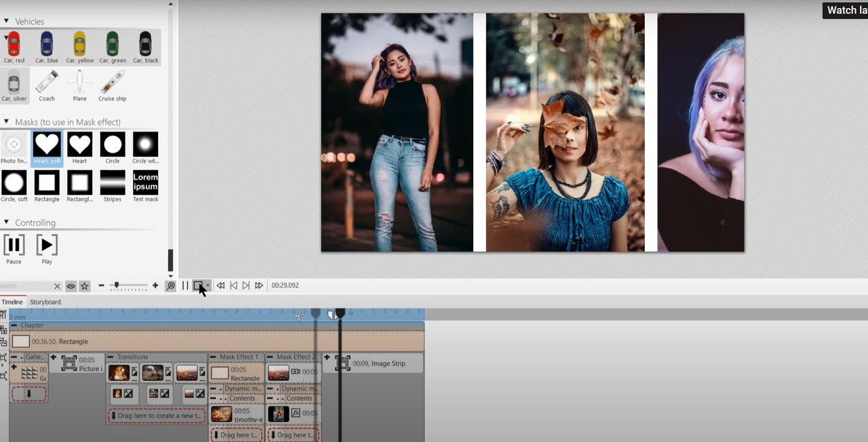Select the Photo finder mask
This screenshot has width=868, height=442.
pos(14,148)
